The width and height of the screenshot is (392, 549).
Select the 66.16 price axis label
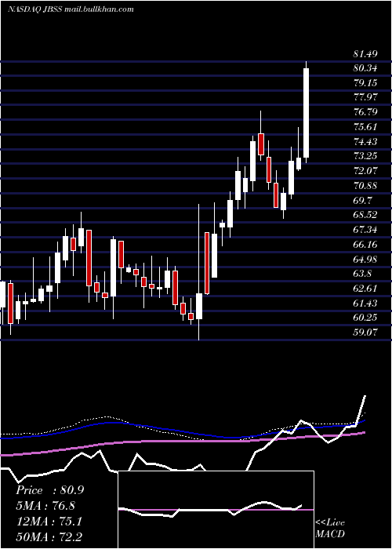point(365,244)
